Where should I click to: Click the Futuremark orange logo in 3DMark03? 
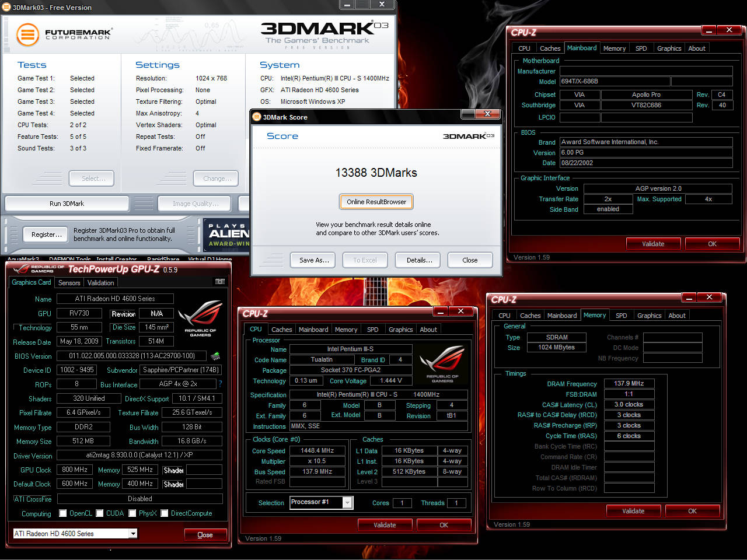27,34
